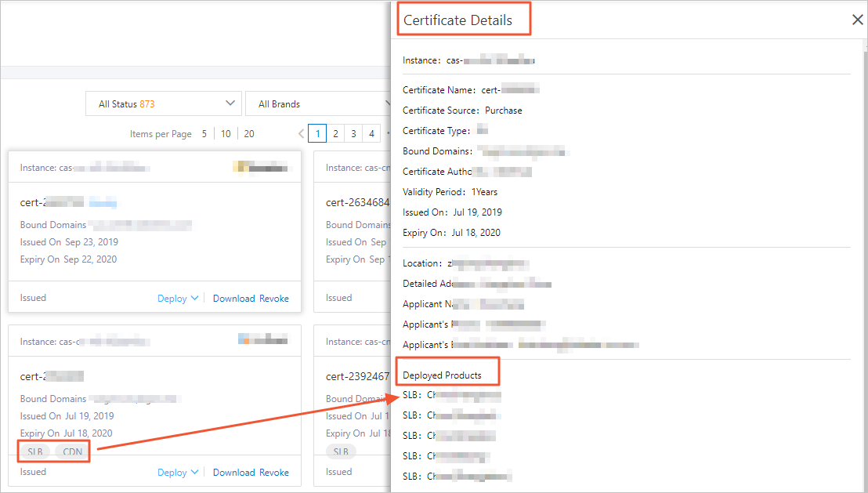Expand Deploy menu on Jul 19 certificate
This screenshot has width=868, height=493.
(178, 473)
